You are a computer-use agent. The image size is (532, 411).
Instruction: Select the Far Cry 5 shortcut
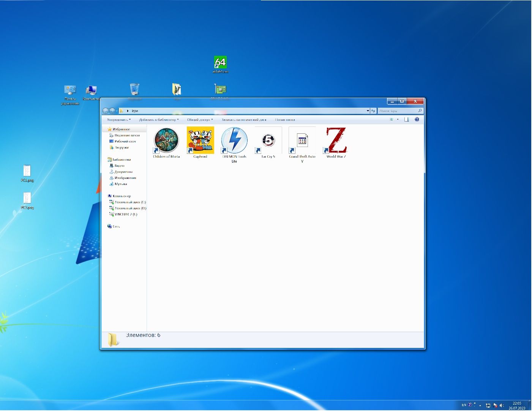[268, 143]
